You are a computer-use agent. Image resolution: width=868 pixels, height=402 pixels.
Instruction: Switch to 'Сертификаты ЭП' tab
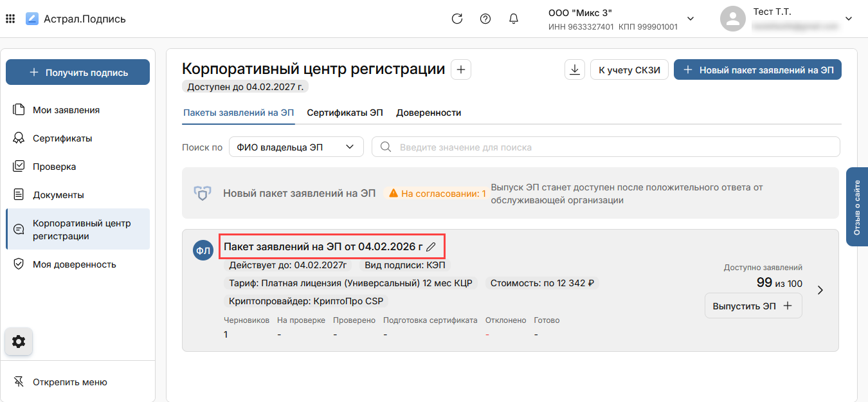pos(345,113)
